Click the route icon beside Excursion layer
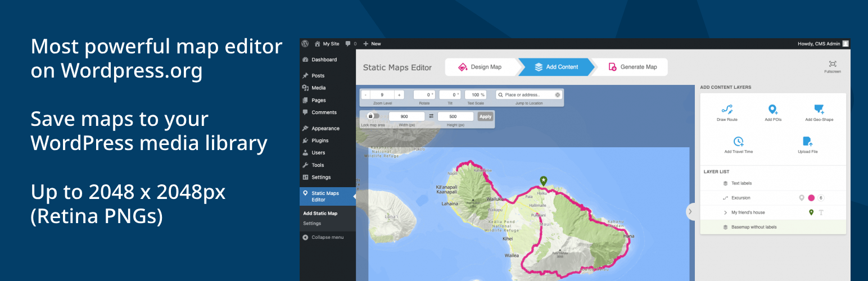This screenshot has width=868, height=281. tap(725, 198)
